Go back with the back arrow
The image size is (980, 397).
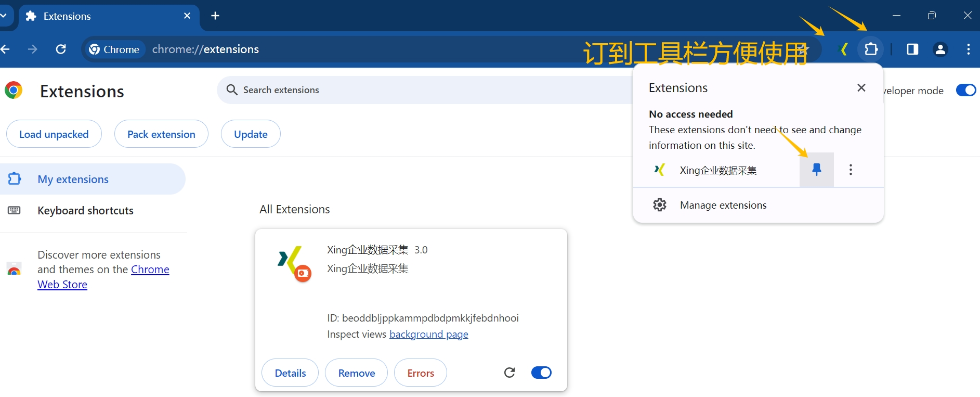(x=5, y=49)
